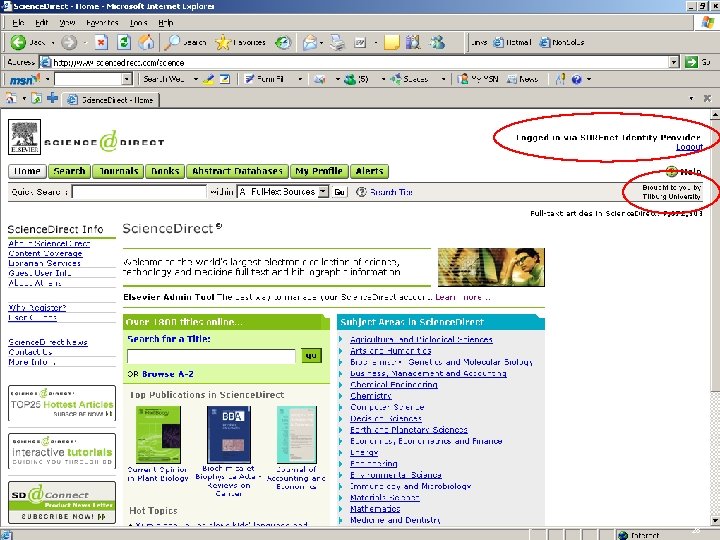Click the Elsevier tree logo
The height and width of the screenshot is (540, 720).
24,137
